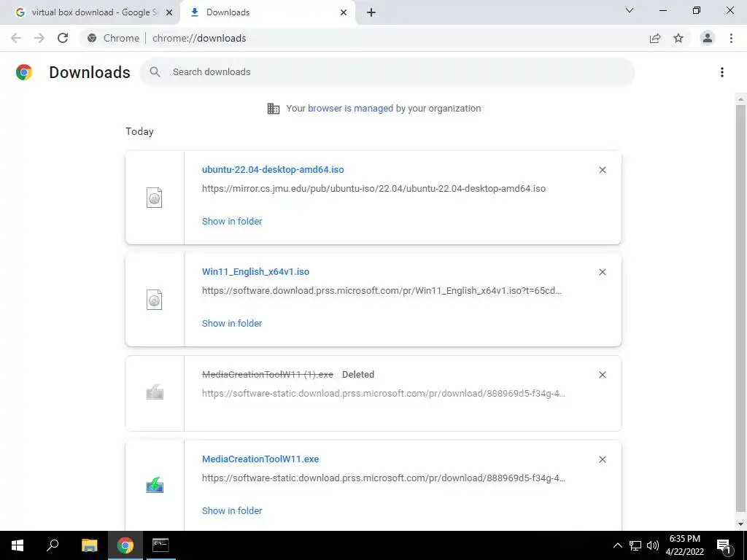Show Win11_English_x64v1.iso in folder
747x560 pixels.
(232, 323)
